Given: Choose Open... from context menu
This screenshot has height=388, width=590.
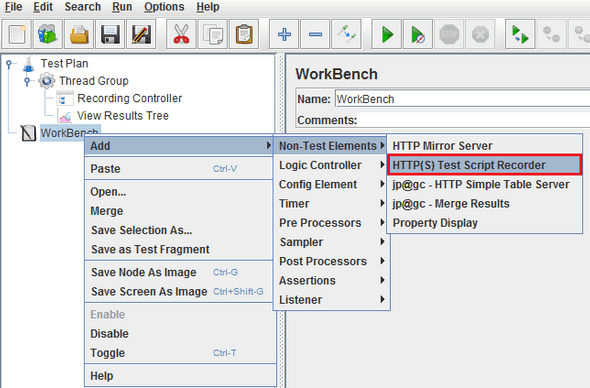Looking at the screenshot, I should click(x=180, y=192).
